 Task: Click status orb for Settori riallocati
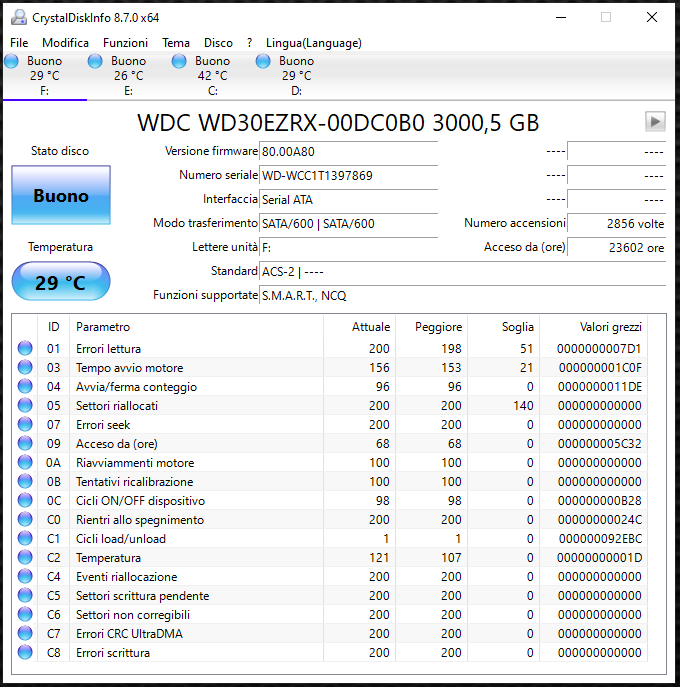25,405
